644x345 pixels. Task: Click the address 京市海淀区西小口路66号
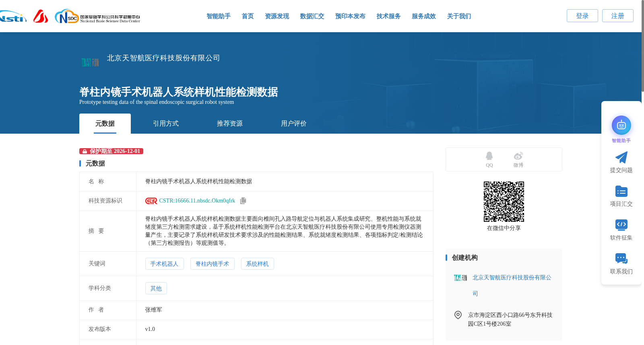(510, 319)
